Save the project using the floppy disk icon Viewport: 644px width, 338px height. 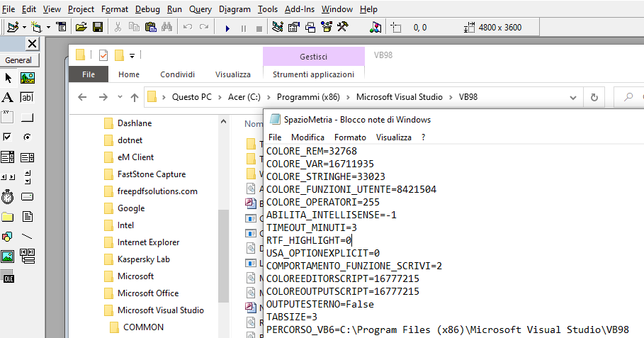pyautogui.click(x=98, y=27)
